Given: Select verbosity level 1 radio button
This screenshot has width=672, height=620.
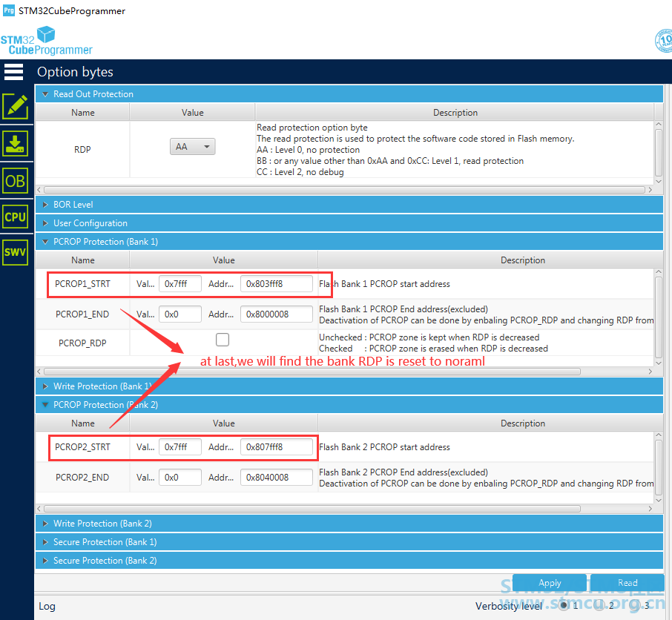Looking at the screenshot, I should tap(564, 605).
